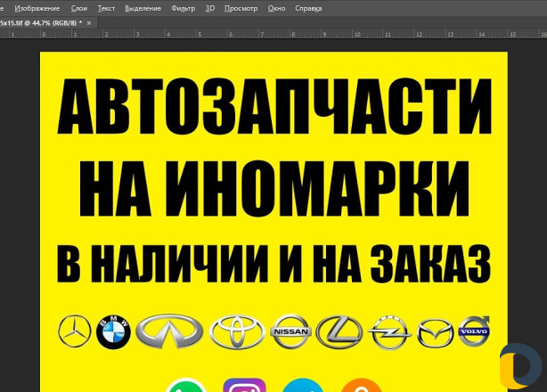The height and width of the screenshot is (392, 547).
Task: Click the Lexus logo on canvas
Action: [339, 332]
